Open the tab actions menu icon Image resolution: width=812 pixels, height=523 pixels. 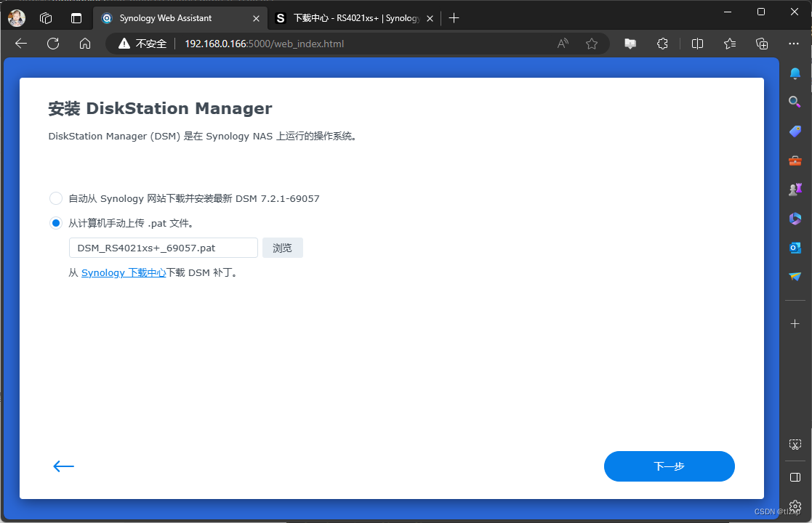click(76, 18)
